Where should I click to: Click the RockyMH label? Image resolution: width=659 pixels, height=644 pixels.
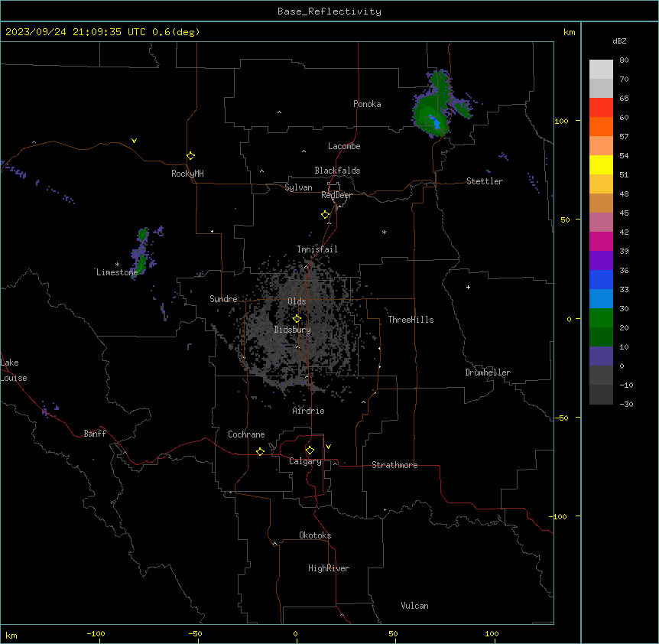click(x=187, y=174)
